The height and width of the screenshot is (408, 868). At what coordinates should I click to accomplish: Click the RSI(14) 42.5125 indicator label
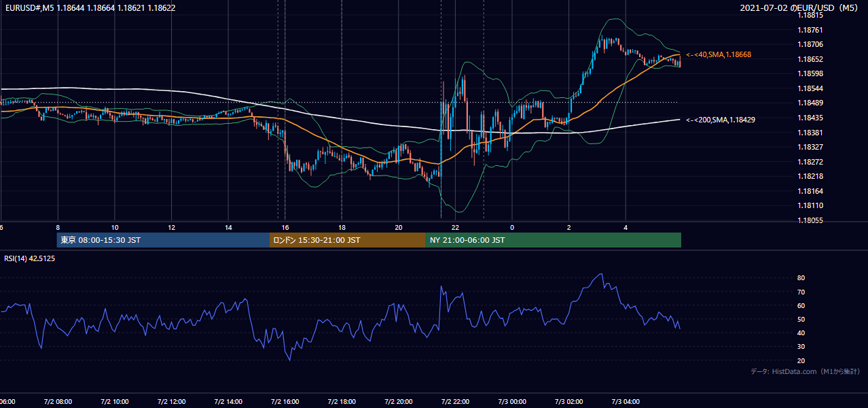[30, 258]
